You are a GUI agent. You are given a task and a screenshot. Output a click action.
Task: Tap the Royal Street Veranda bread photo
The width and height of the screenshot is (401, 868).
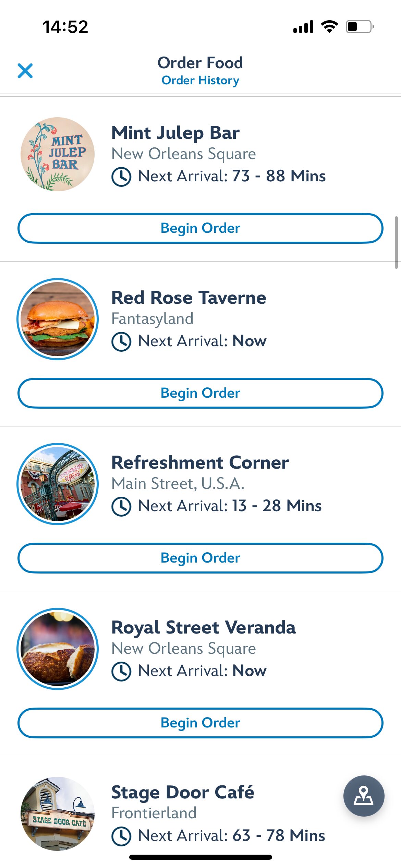coord(58,649)
